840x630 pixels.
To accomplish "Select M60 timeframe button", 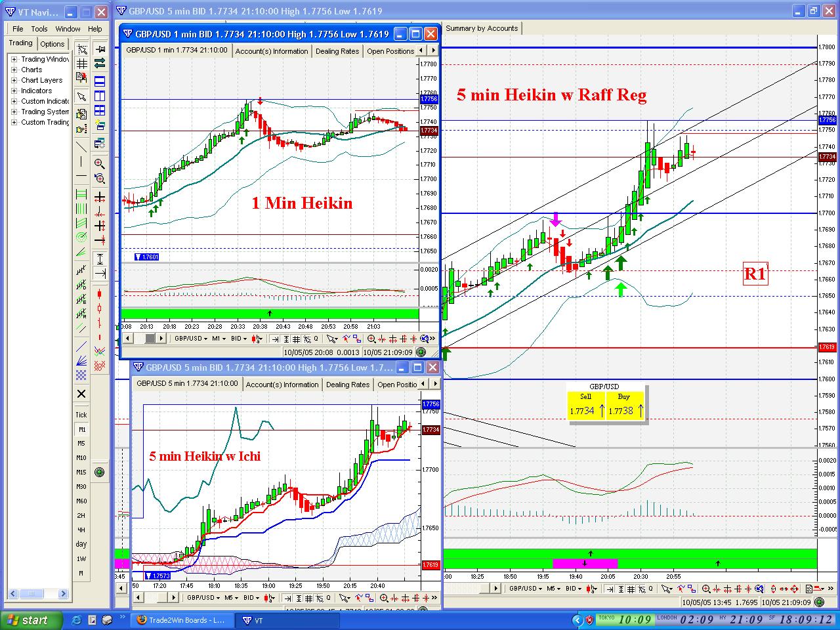I will point(81,501).
